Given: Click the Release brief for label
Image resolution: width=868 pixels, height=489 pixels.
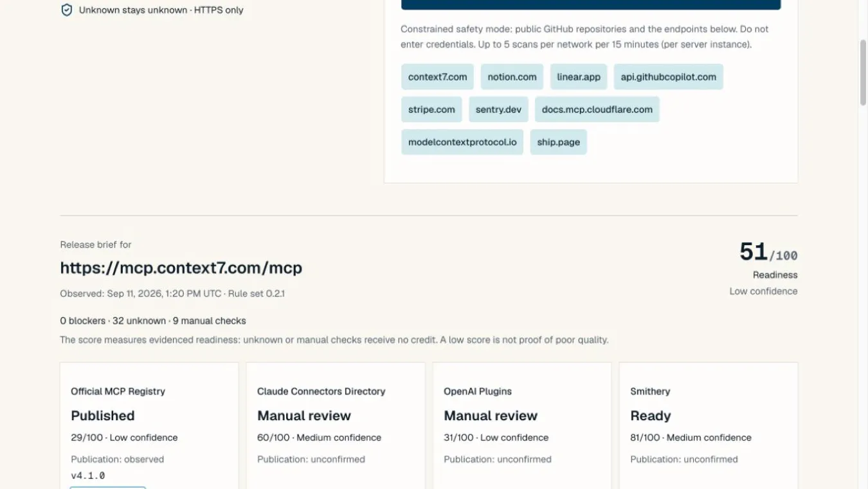Looking at the screenshot, I should click(96, 244).
